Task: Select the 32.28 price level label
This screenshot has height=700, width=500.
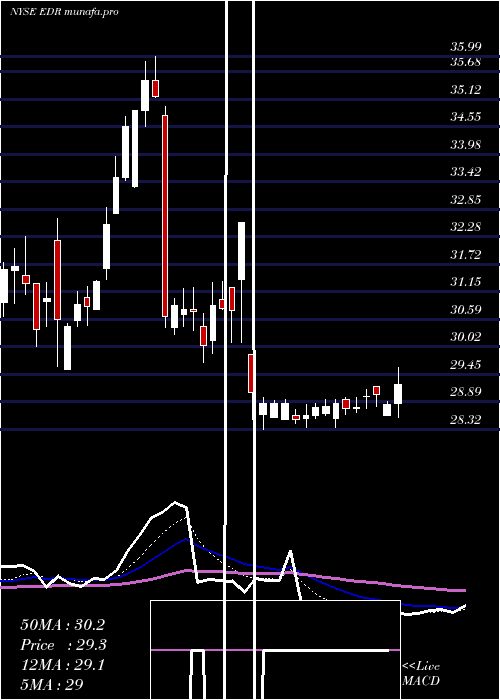Action: [465, 227]
